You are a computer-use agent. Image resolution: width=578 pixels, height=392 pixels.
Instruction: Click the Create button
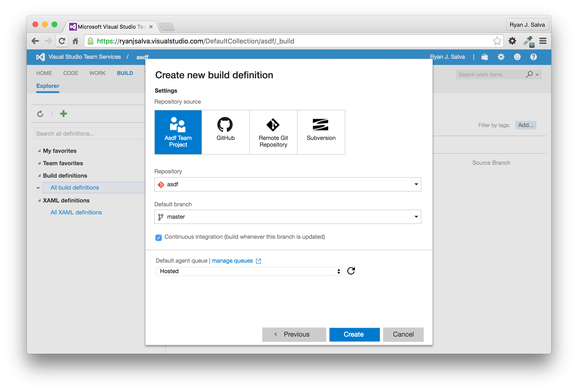click(354, 334)
